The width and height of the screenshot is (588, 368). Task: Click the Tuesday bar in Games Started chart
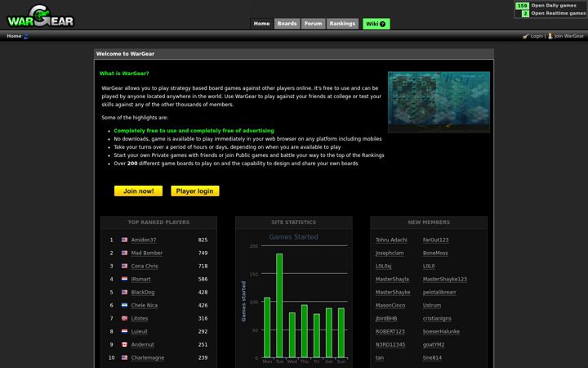tap(279, 306)
